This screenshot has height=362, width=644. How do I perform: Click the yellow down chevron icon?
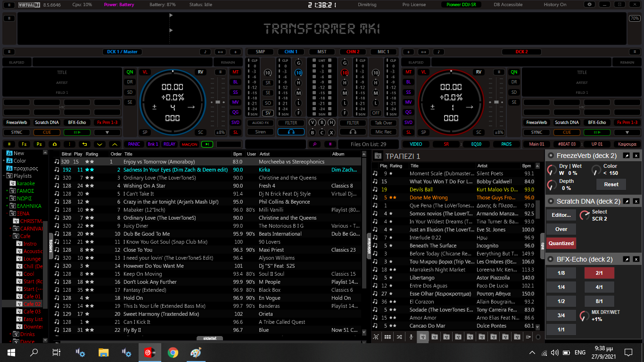click(x=99, y=144)
